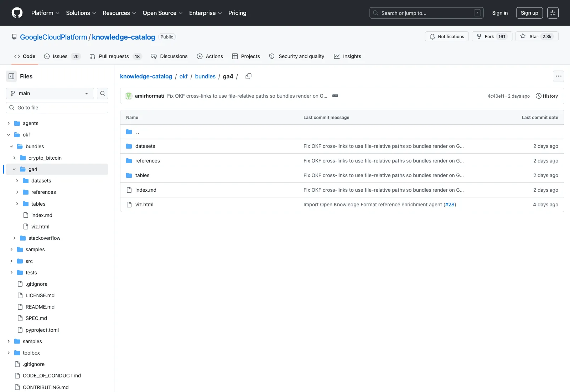Open SPEC.md in file tree
570x392 pixels.
tap(36, 318)
